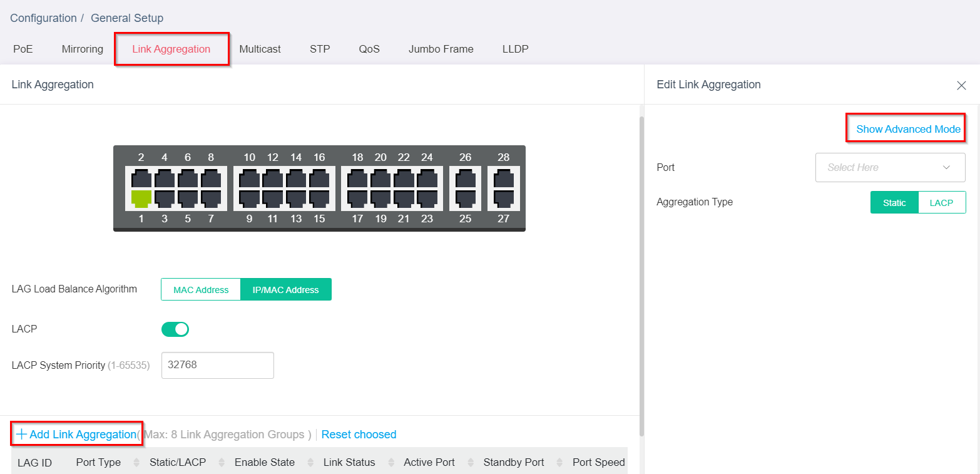Click the LACP System Priority field

coord(217,365)
